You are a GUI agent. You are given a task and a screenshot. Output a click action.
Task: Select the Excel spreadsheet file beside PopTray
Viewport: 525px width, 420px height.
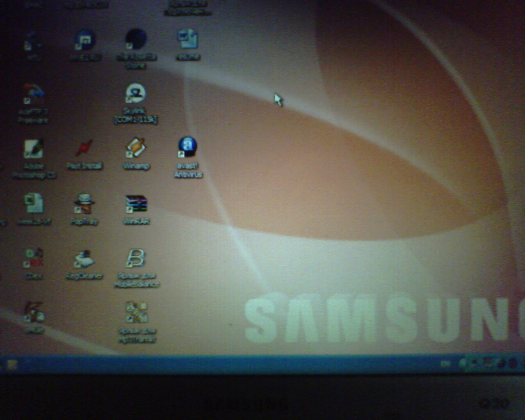pyautogui.click(x=34, y=204)
